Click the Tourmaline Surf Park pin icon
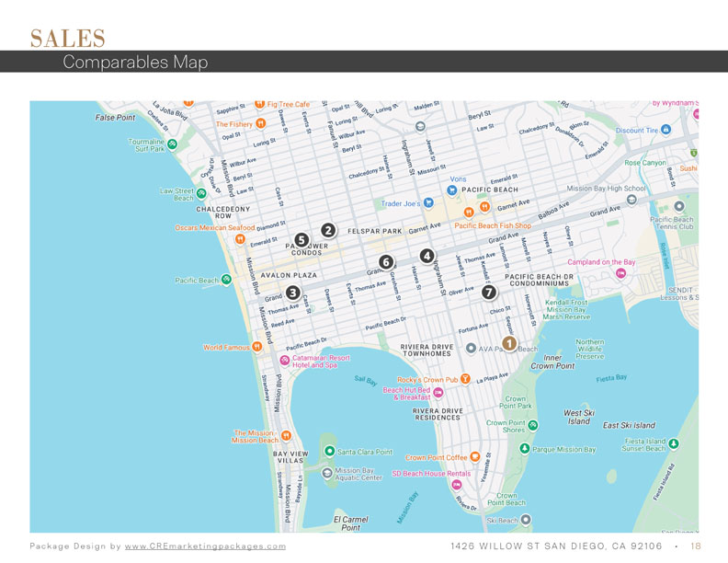The width and height of the screenshot is (728, 563). tap(172, 144)
